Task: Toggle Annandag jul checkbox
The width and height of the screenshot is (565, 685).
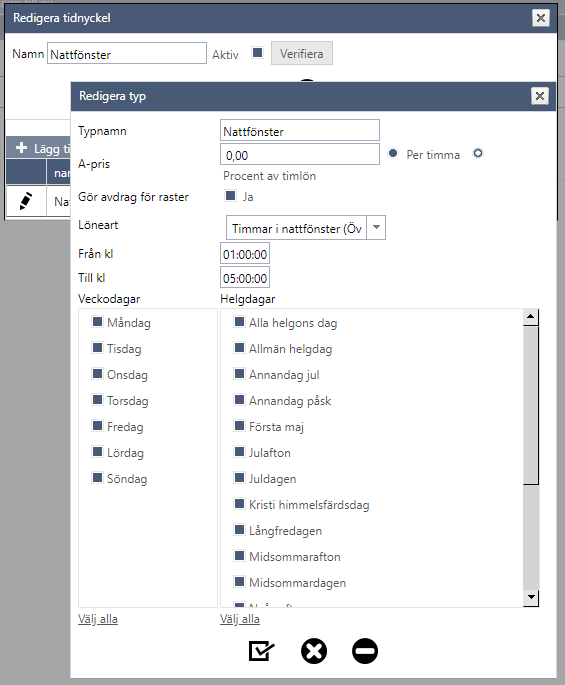Action: point(239,374)
